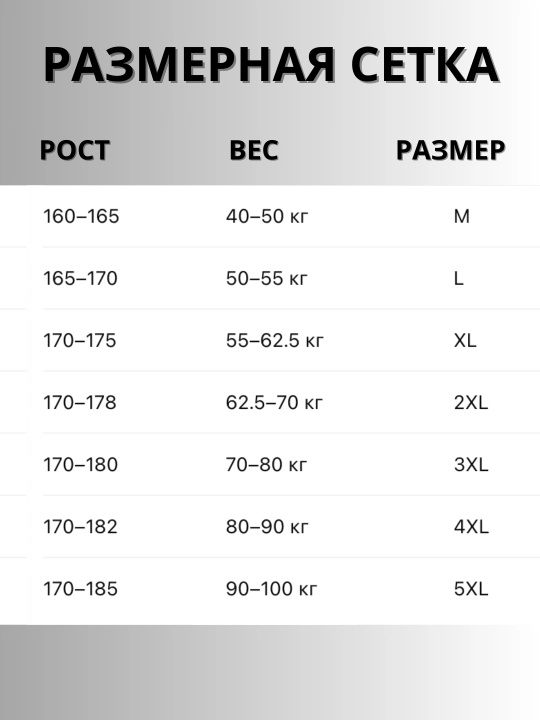Choose size L in the table
Image resolution: width=540 pixels, height=720 pixels.
coord(459,278)
